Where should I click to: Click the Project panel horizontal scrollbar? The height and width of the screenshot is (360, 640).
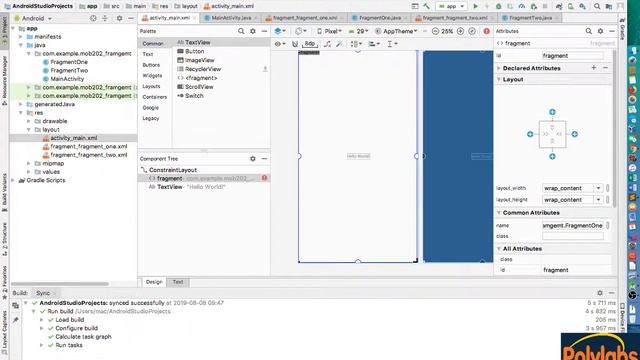60,284
